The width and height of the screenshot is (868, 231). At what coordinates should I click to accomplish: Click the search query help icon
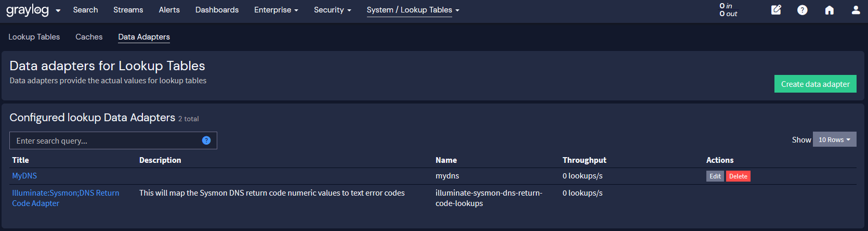pyautogui.click(x=206, y=140)
